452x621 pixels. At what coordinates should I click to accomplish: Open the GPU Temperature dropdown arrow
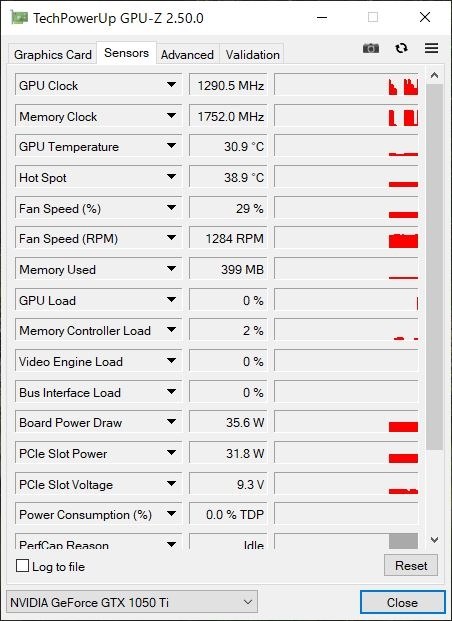point(171,146)
